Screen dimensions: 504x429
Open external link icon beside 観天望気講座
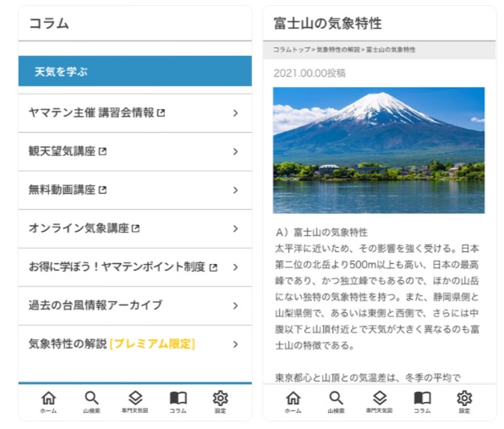(102, 151)
